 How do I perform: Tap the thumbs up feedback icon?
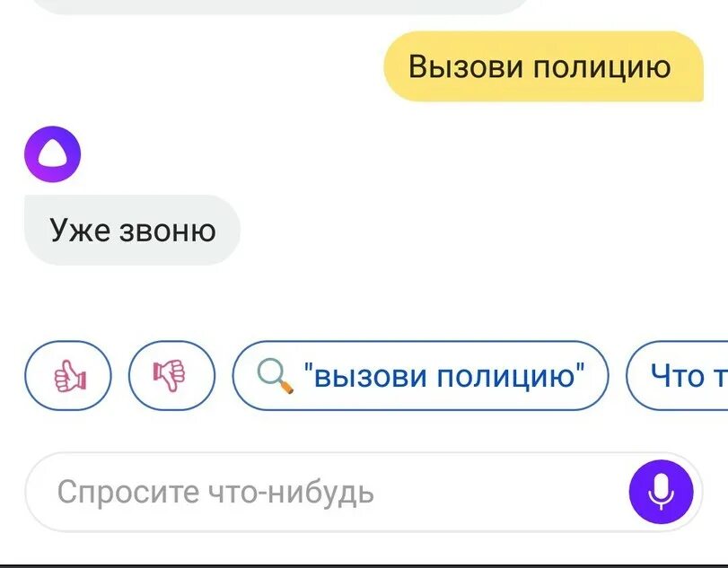tap(68, 375)
